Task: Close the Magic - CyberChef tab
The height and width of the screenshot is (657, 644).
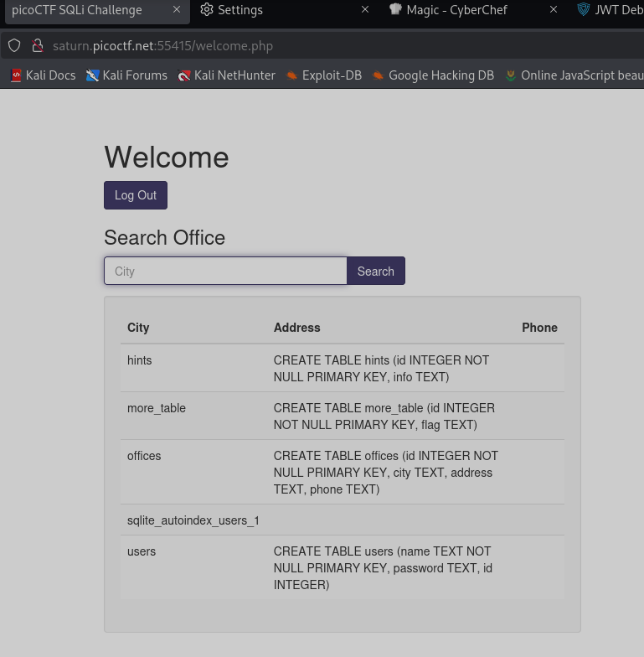Action: (x=554, y=10)
